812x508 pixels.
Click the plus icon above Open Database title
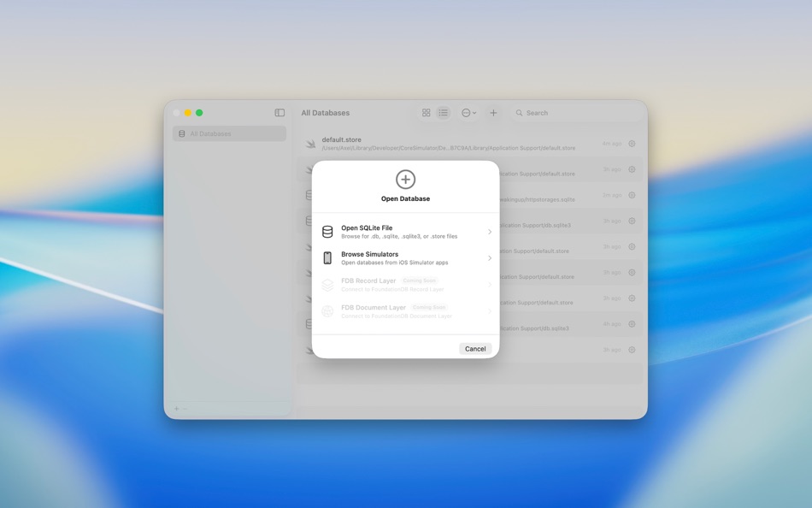click(405, 180)
